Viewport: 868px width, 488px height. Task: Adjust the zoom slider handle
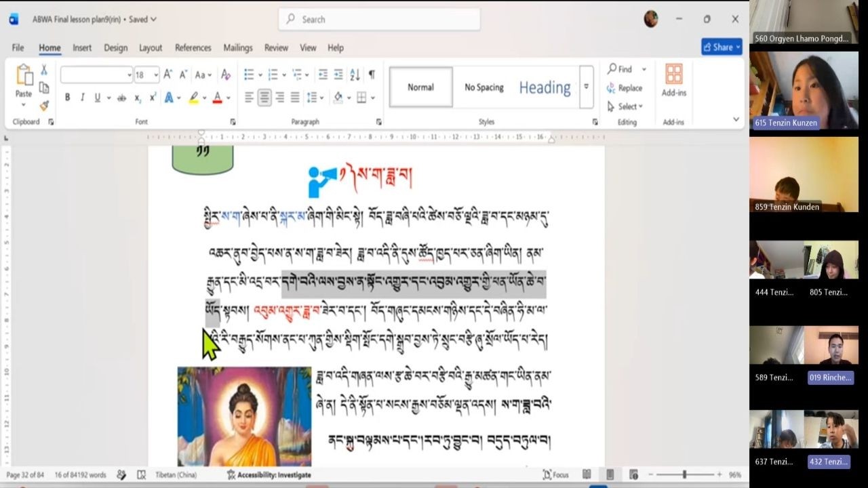tap(684, 475)
